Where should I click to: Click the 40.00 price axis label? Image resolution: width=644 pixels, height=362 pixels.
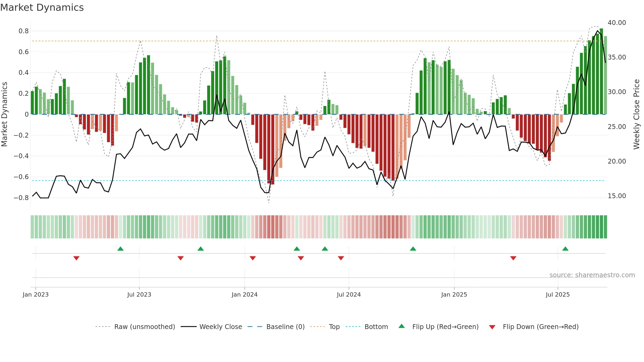click(617, 23)
